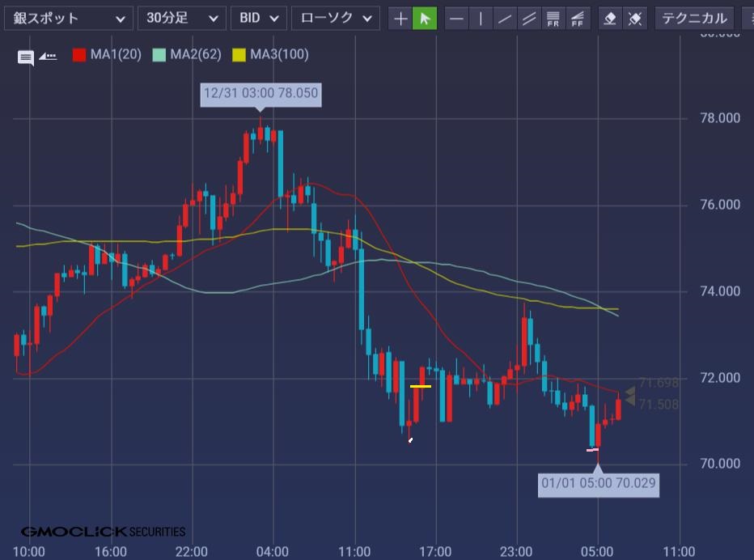Screen dimensions: 754x560
Task: Expand the 30分足 timeframe dropdown
Action: (182, 19)
